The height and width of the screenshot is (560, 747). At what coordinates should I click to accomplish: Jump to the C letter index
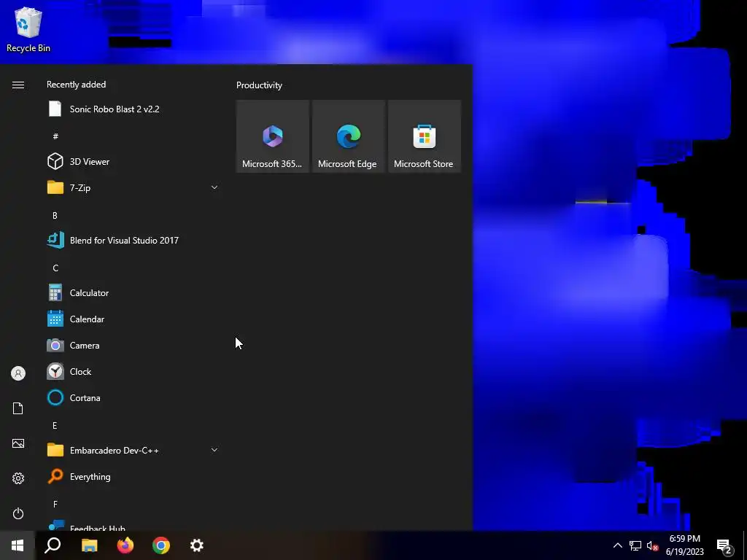tap(55, 268)
